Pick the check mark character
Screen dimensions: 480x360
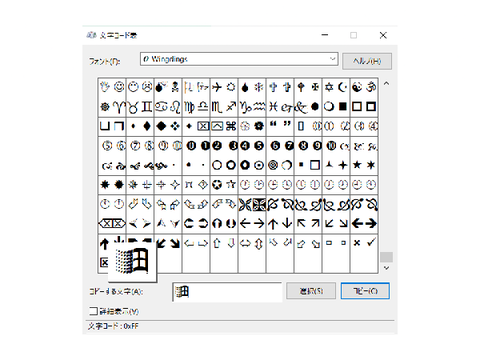click(371, 243)
